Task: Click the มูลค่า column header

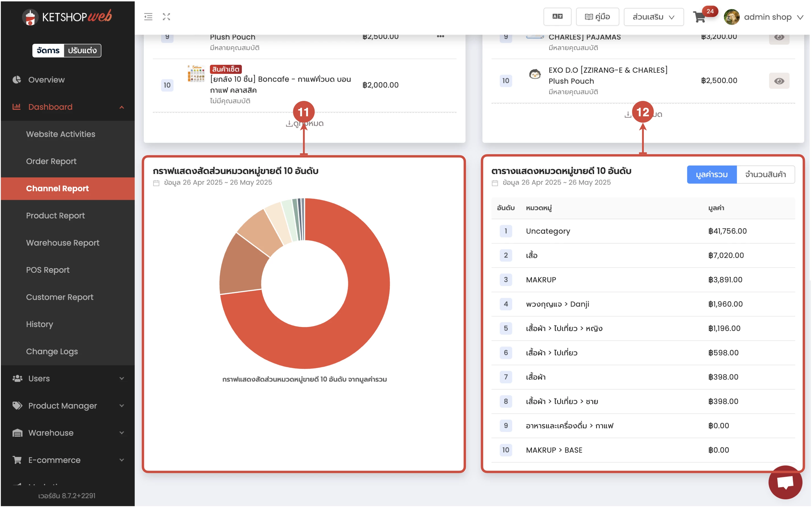Action: (716, 208)
